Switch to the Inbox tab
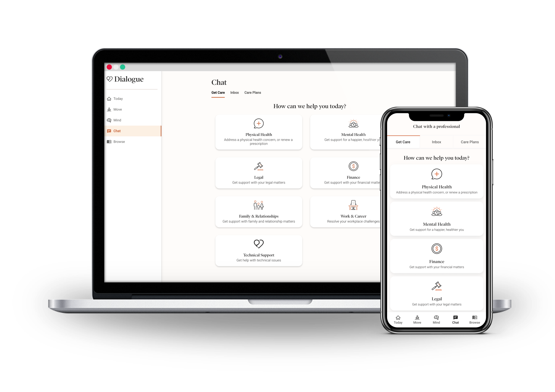Viewport: 555px width, 392px height. point(235,92)
